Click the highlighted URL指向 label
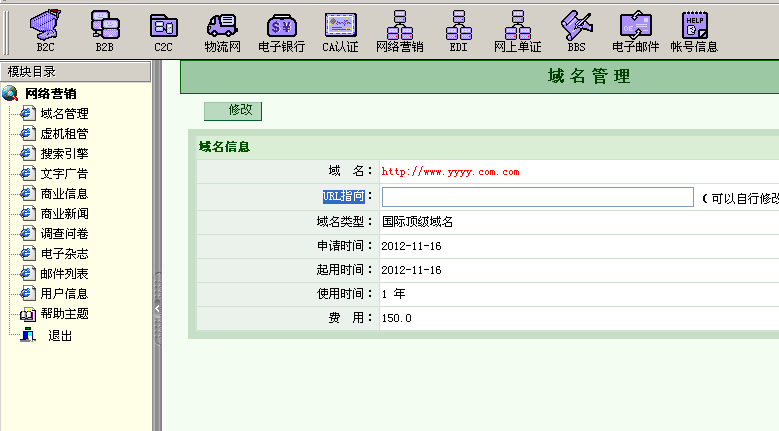779x431 pixels. tap(344, 197)
